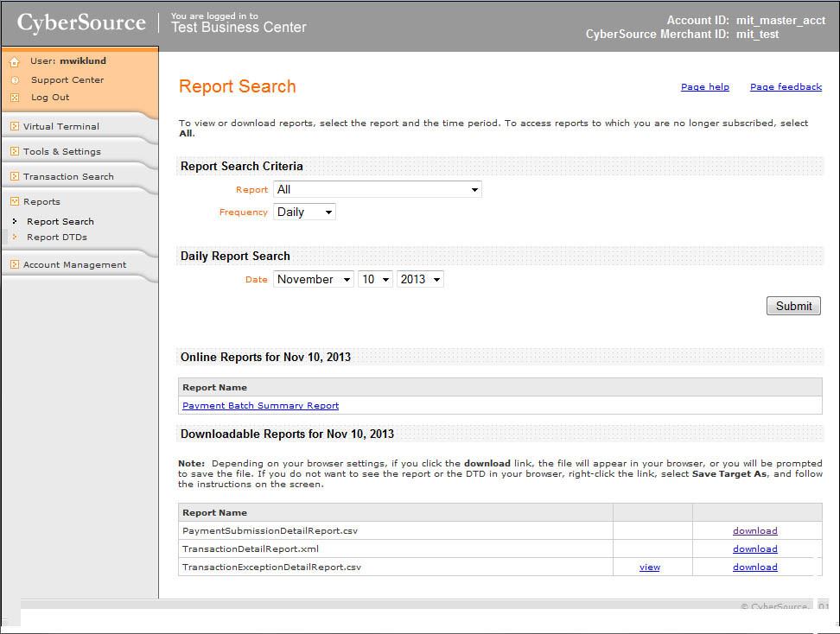
Task: Click the Log Out X icon
Action: tap(15, 98)
